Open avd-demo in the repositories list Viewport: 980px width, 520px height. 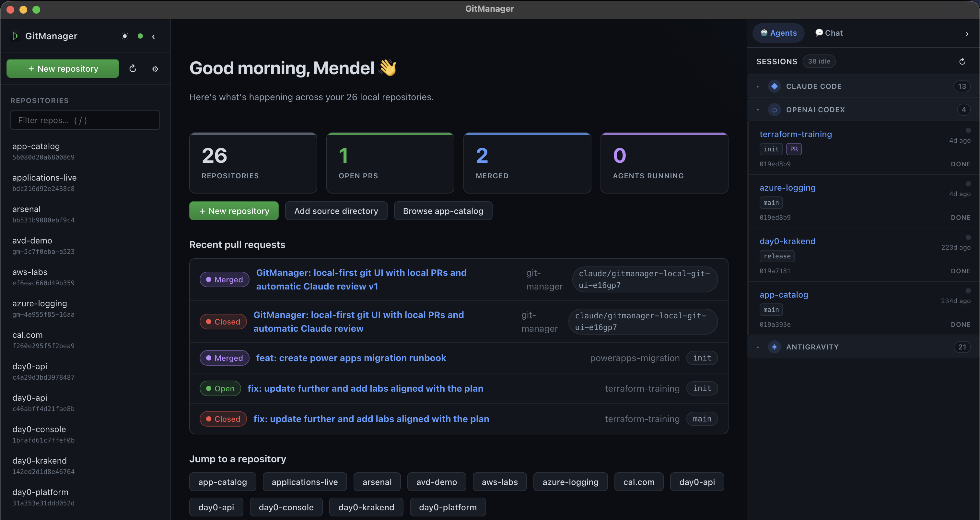pyautogui.click(x=85, y=245)
